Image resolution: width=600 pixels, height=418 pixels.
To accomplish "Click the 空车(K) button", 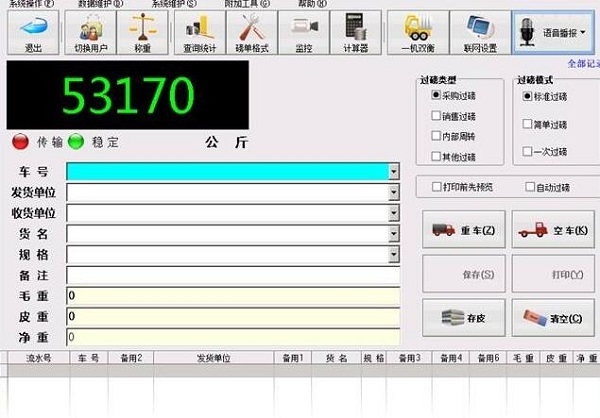I will (x=553, y=229).
